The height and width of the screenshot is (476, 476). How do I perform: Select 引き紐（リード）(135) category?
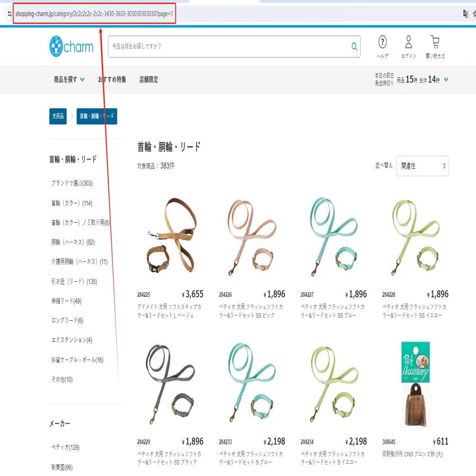click(x=74, y=281)
